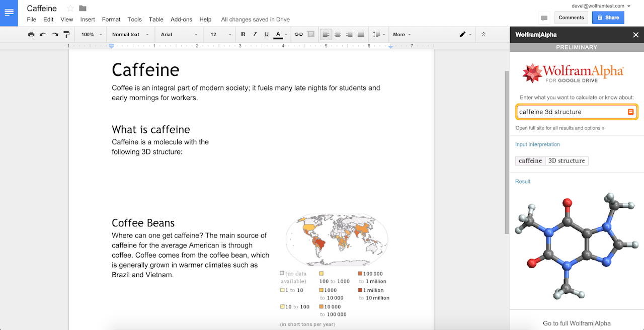Open full site for all results link
Image resolution: width=644 pixels, height=330 pixels.
(x=559, y=128)
